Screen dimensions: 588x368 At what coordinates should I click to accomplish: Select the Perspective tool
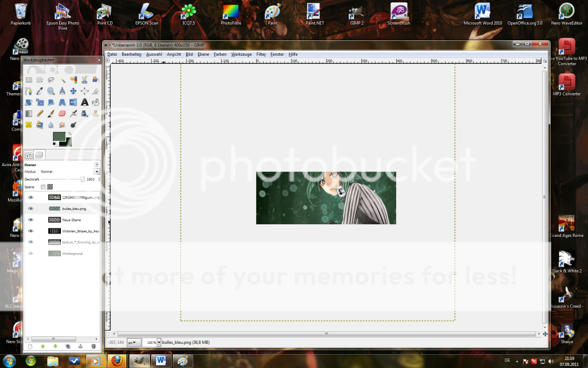click(62, 102)
